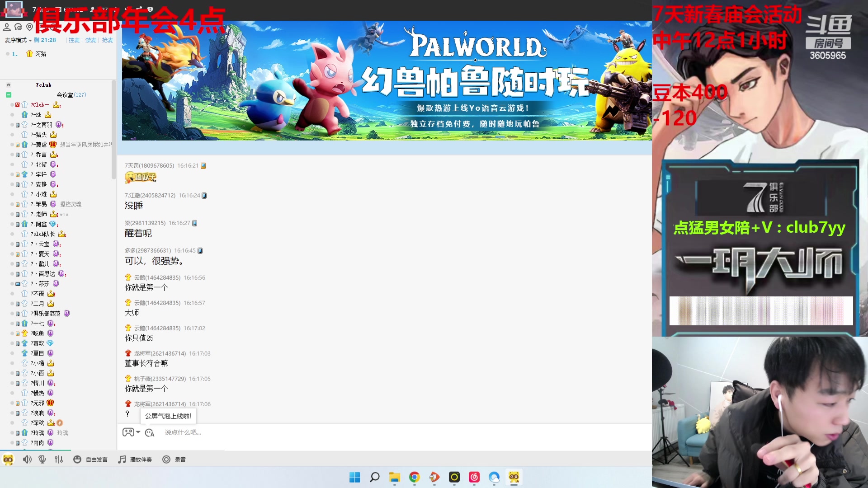868x488 pixels.
Task: Click the 公屏气泡上线啦 tooltip
Action: (x=168, y=416)
